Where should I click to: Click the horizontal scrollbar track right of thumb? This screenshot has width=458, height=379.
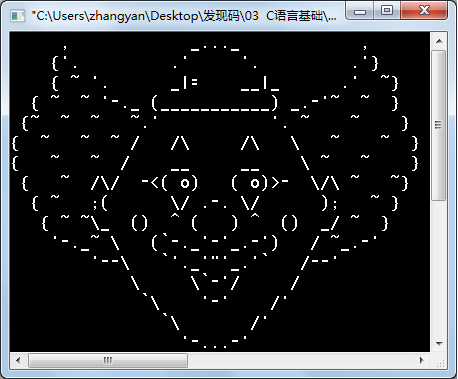[x=300, y=360]
